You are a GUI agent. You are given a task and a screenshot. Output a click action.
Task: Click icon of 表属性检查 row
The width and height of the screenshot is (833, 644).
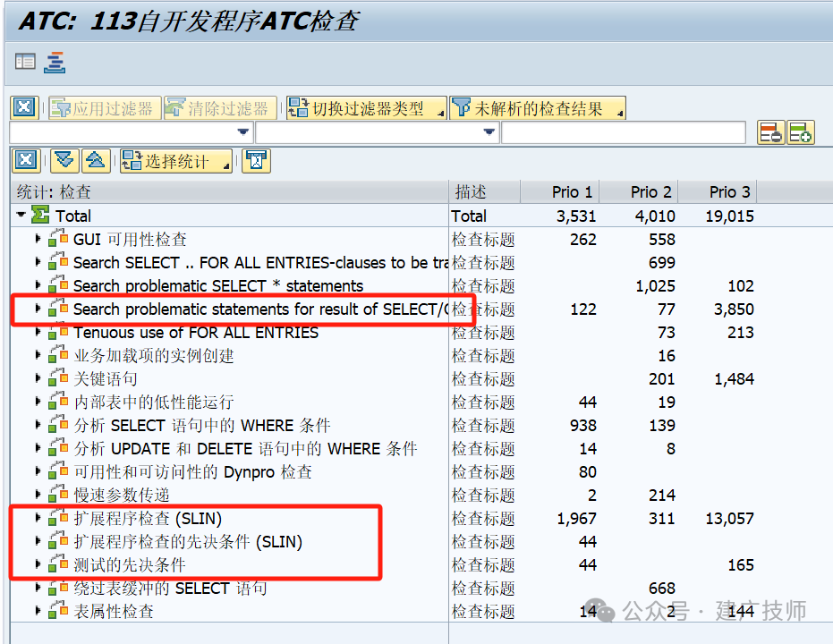point(58,611)
